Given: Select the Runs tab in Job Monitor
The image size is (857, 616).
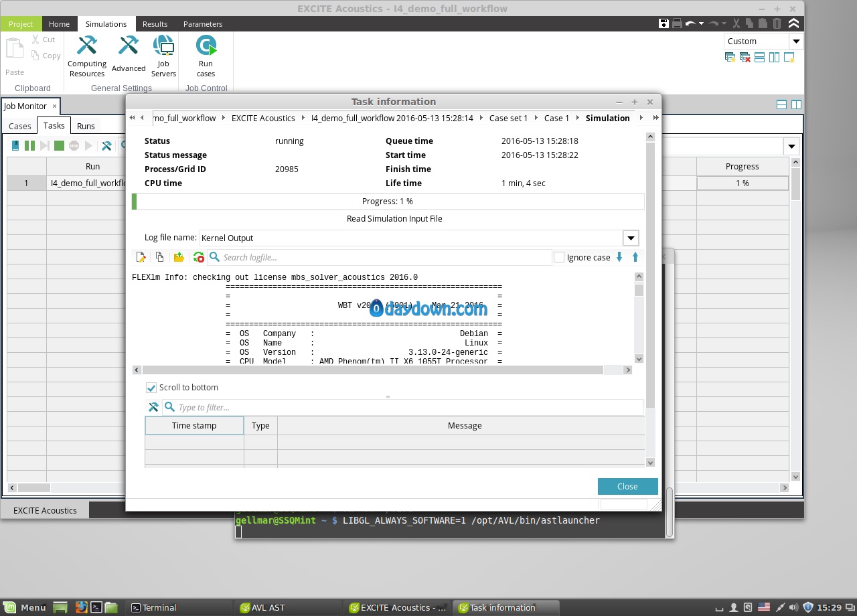Looking at the screenshot, I should point(86,126).
